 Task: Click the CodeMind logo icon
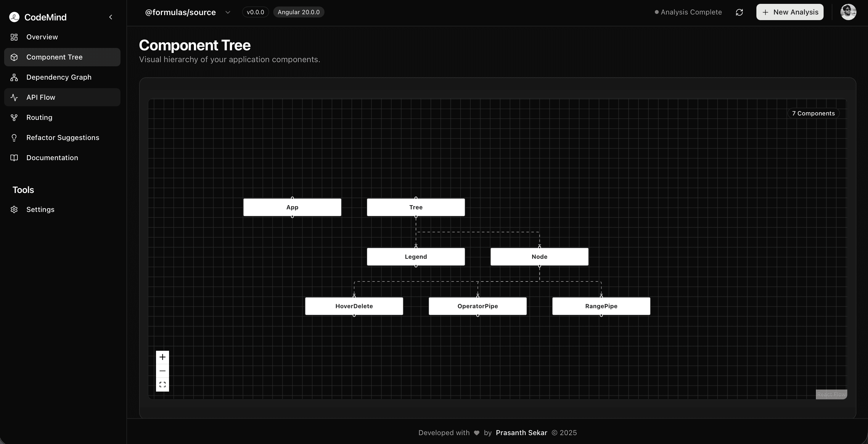[14, 17]
